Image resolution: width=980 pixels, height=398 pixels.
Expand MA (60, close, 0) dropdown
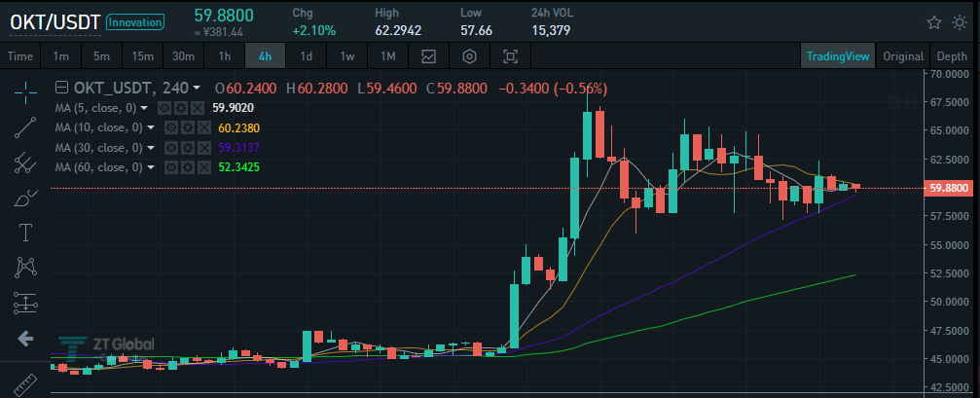tap(151, 167)
